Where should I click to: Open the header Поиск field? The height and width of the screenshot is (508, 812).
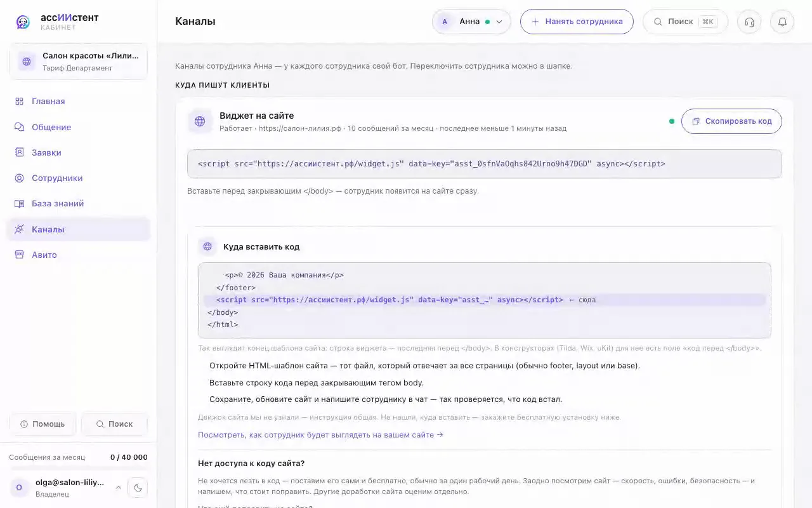pos(685,22)
